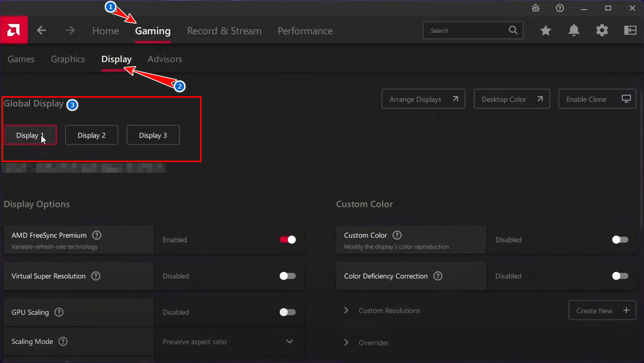Screen dimensions: 644x363
Task: Select the Display 2 button
Action: tap(92, 135)
